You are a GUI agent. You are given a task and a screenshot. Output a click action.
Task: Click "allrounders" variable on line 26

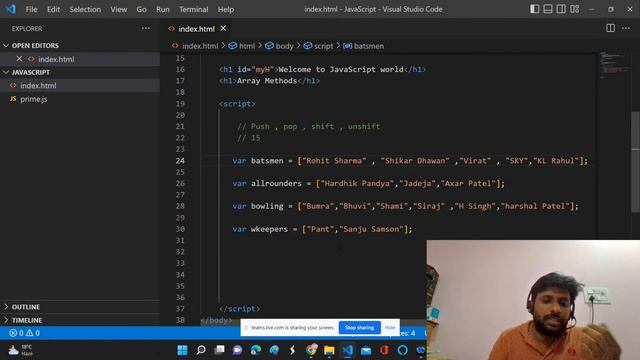pyautogui.click(x=276, y=183)
